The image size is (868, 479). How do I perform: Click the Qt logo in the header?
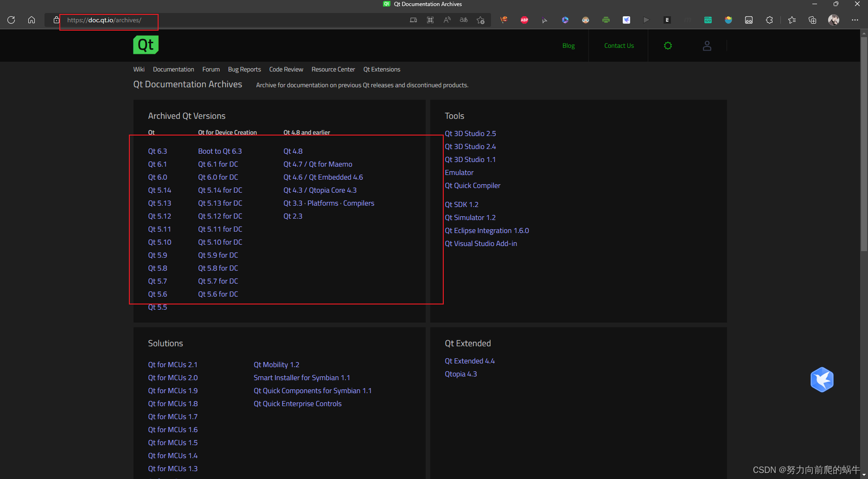pyautogui.click(x=146, y=45)
